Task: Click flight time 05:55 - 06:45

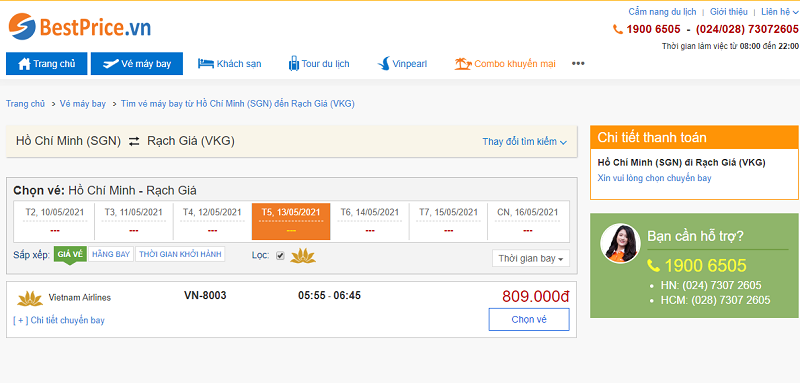Action: click(330, 295)
